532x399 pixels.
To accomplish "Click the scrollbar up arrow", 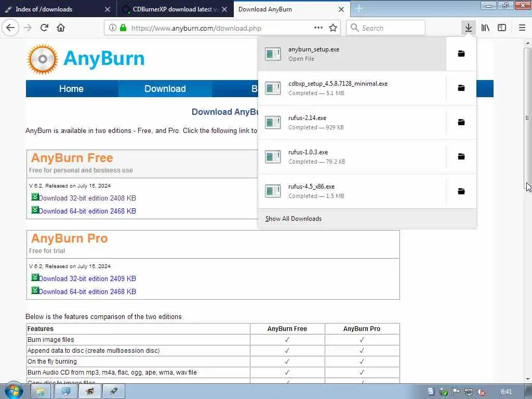I will point(527,44).
